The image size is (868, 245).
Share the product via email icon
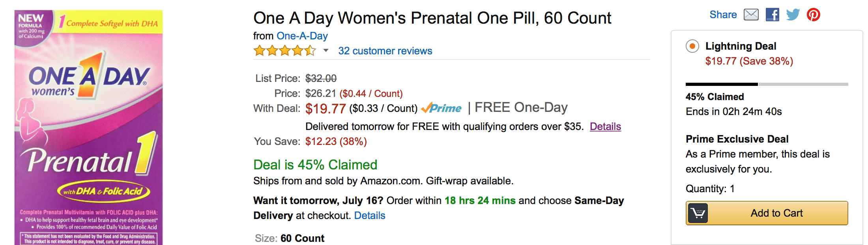click(751, 15)
